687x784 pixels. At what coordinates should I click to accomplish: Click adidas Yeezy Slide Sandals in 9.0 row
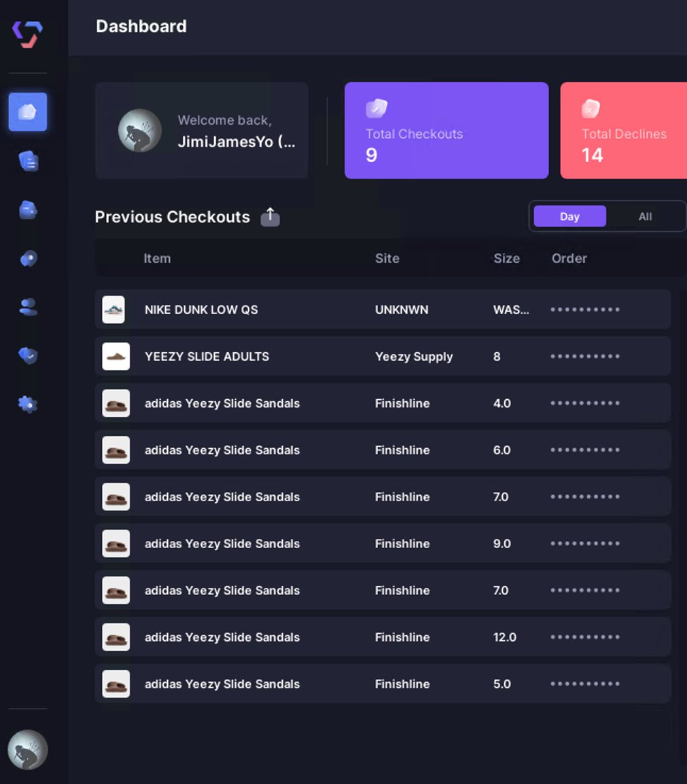tap(222, 544)
